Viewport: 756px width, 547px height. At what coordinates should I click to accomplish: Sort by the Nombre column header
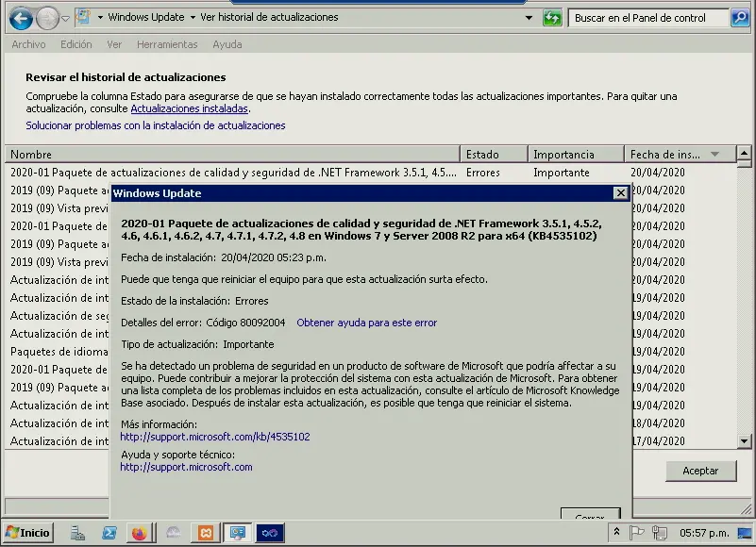coord(232,155)
